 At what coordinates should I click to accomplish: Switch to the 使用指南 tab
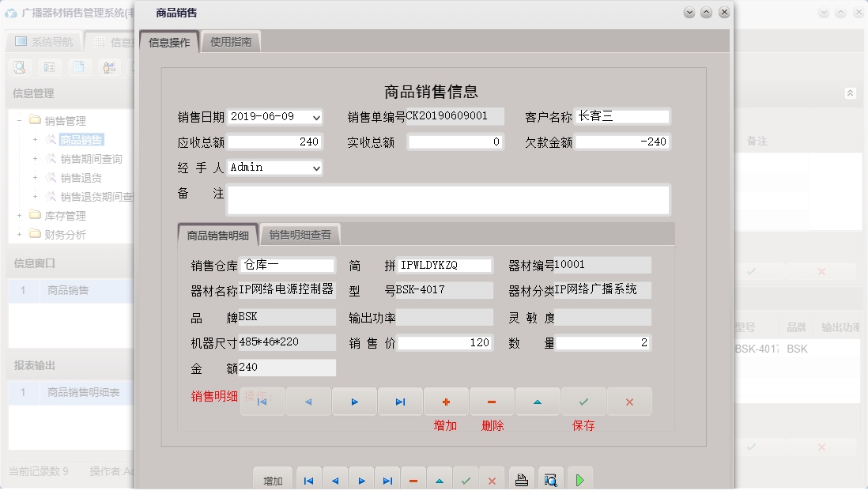click(229, 40)
